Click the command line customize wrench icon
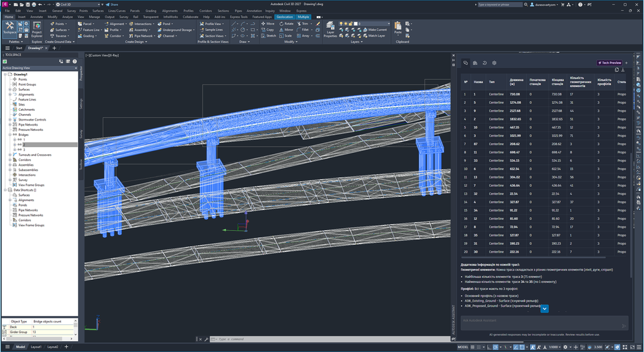The image size is (644, 352). click(x=206, y=339)
